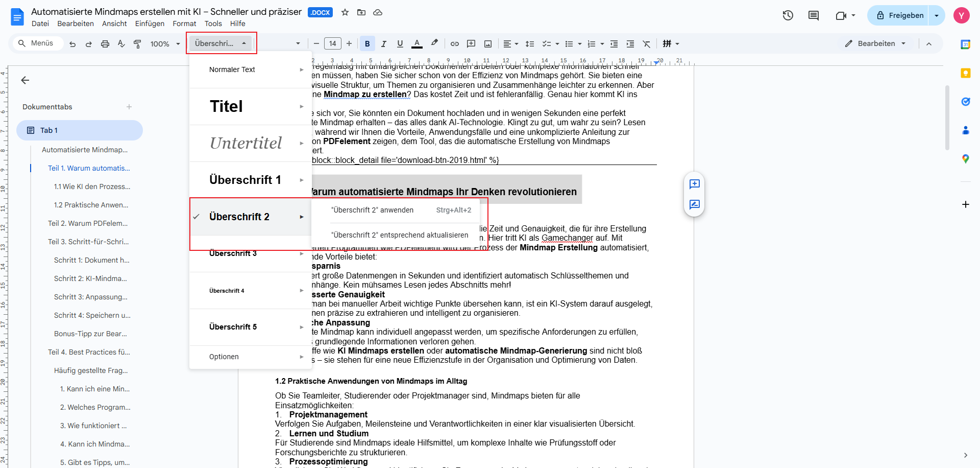Show all comments panel icon
The width and height of the screenshot is (980, 468).
[x=814, y=15]
